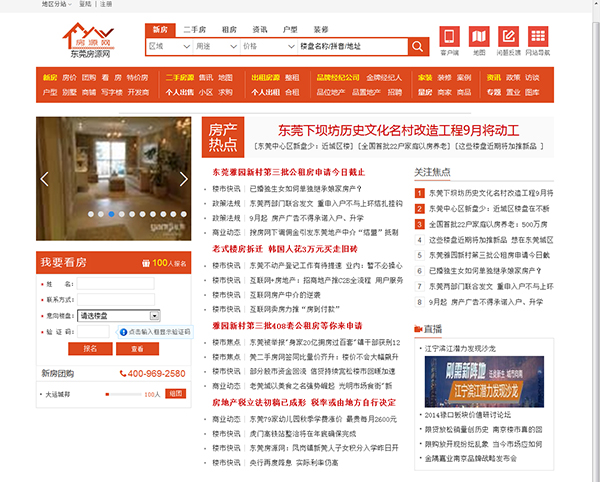The width and height of the screenshot is (600, 482).
Task: Switch to the 二手房 search tab
Action: click(x=195, y=30)
